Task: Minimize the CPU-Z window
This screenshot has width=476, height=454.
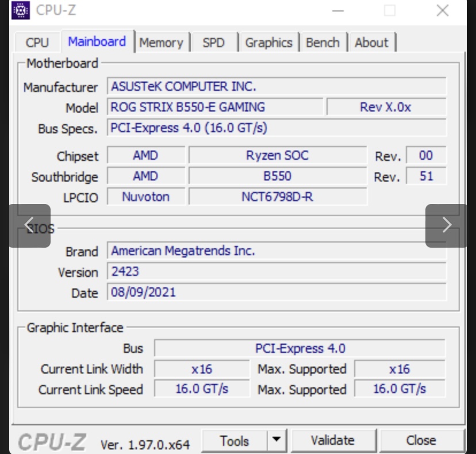Action: 338,11
